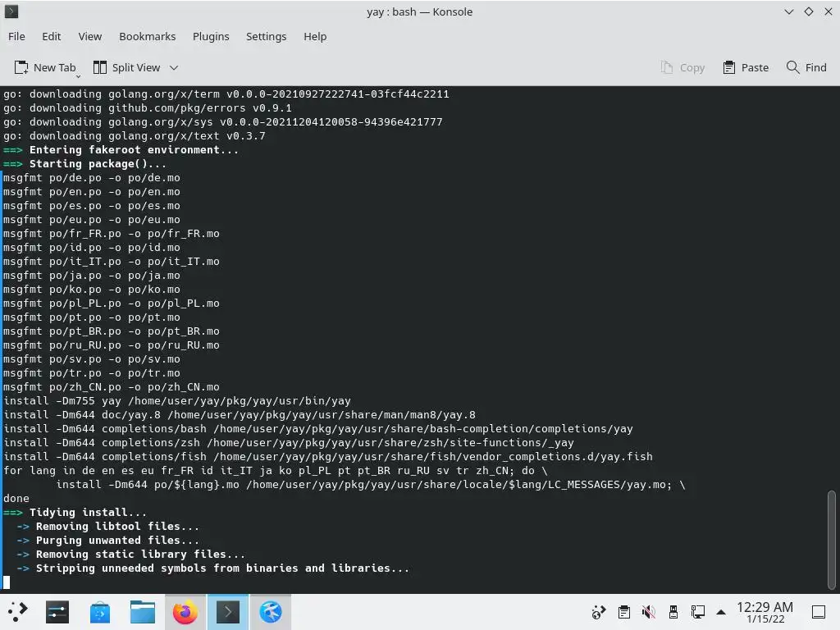
Task: Click the 'done' line in terminal
Action: (16, 499)
